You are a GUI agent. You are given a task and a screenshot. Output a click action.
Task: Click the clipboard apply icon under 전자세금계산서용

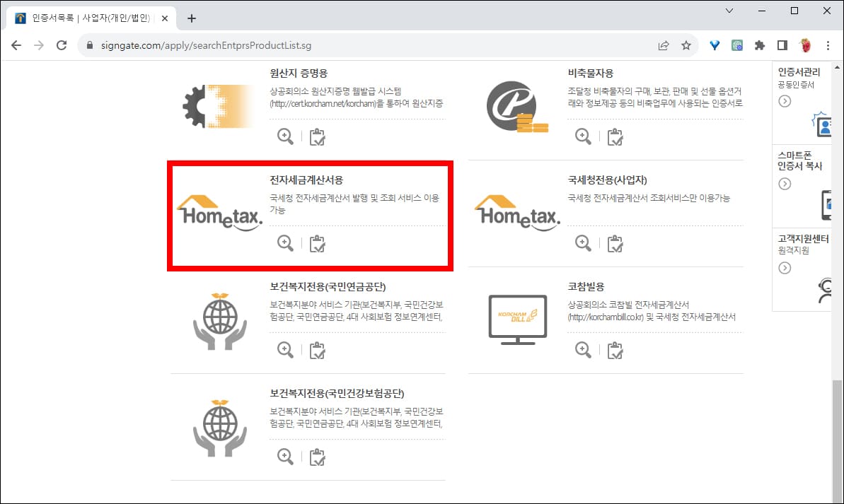pos(317,242)
